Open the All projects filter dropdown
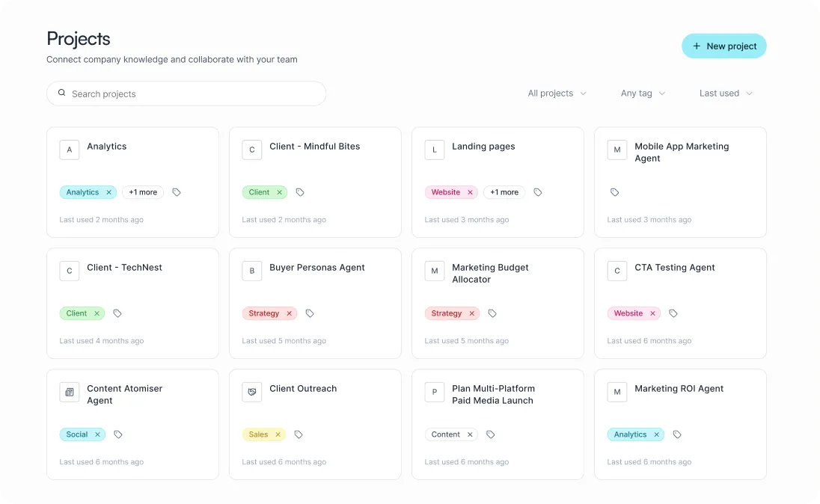This screenshot has width=820, height=504. [557, 93]
